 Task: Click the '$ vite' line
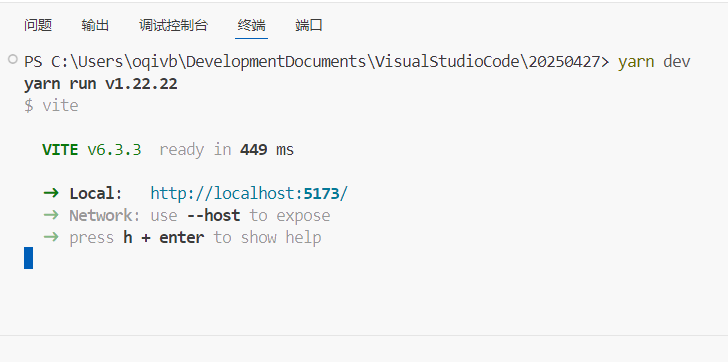tap(51, 105)
